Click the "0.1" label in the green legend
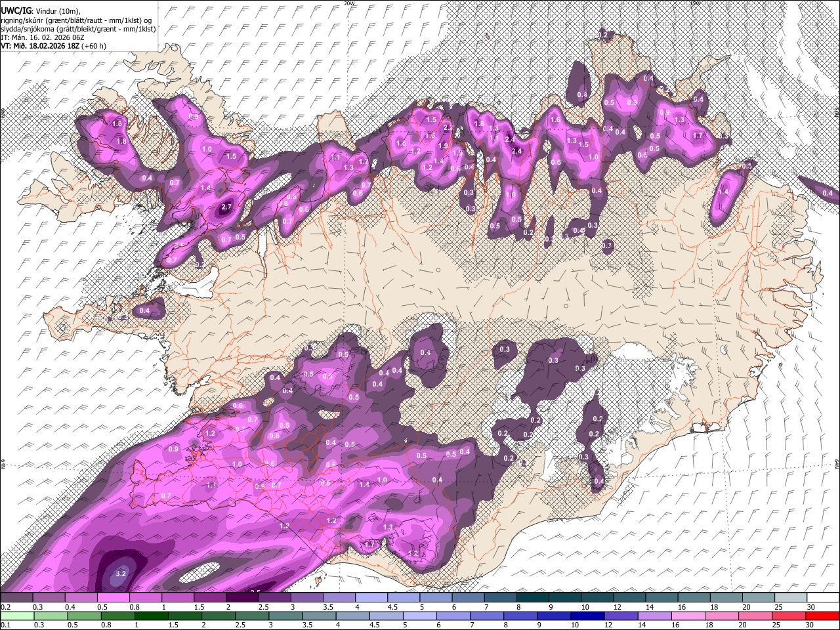The image size is (840, 630). pyautogui.click(x=6, y=624)
